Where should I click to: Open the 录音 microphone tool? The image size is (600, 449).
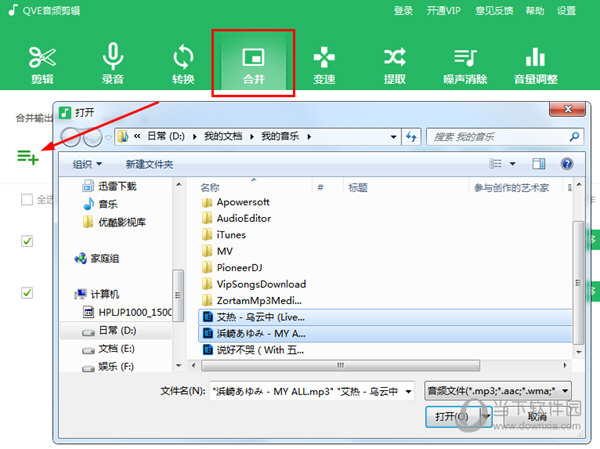112,64
